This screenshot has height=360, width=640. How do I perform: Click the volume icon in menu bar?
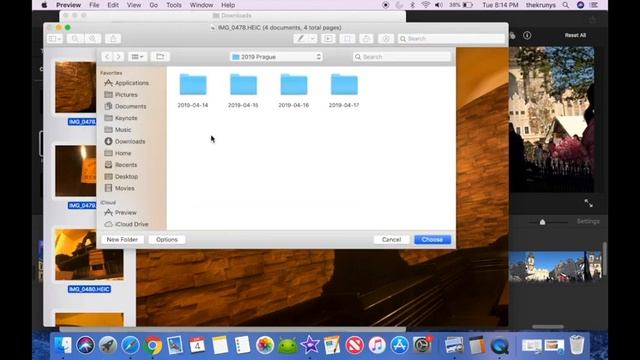point(439,5)
